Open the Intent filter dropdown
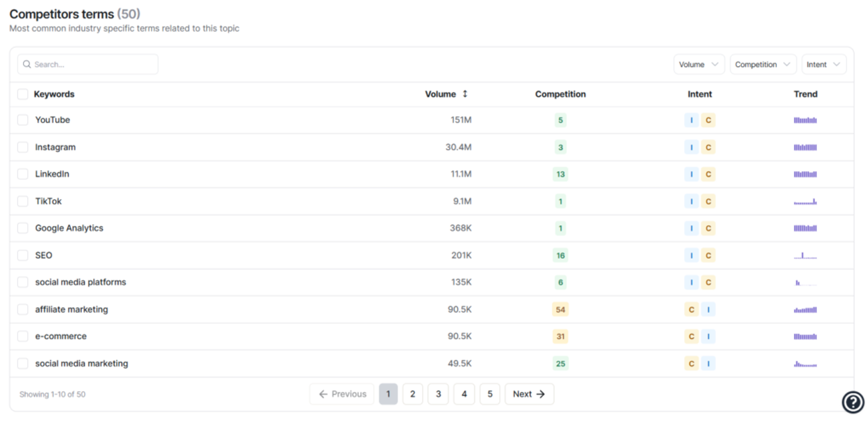Screen dimensions: 868x425 [x=824, y=64]
